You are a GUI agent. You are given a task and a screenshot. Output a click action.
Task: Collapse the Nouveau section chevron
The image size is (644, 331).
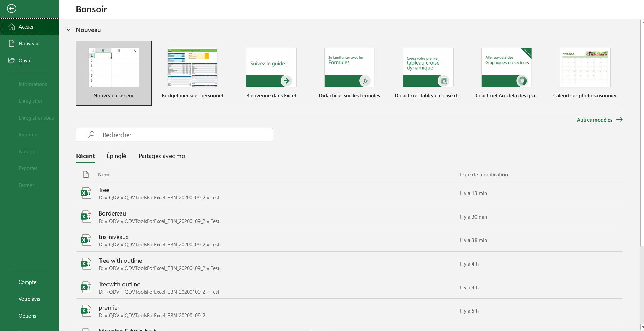pyautogui.click(x=69, y=30)
